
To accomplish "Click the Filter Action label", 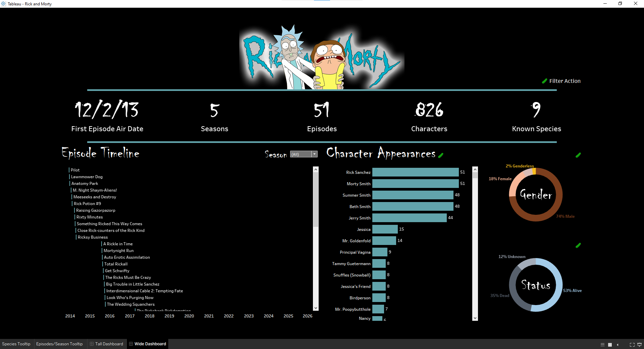I will coord(565,81).
